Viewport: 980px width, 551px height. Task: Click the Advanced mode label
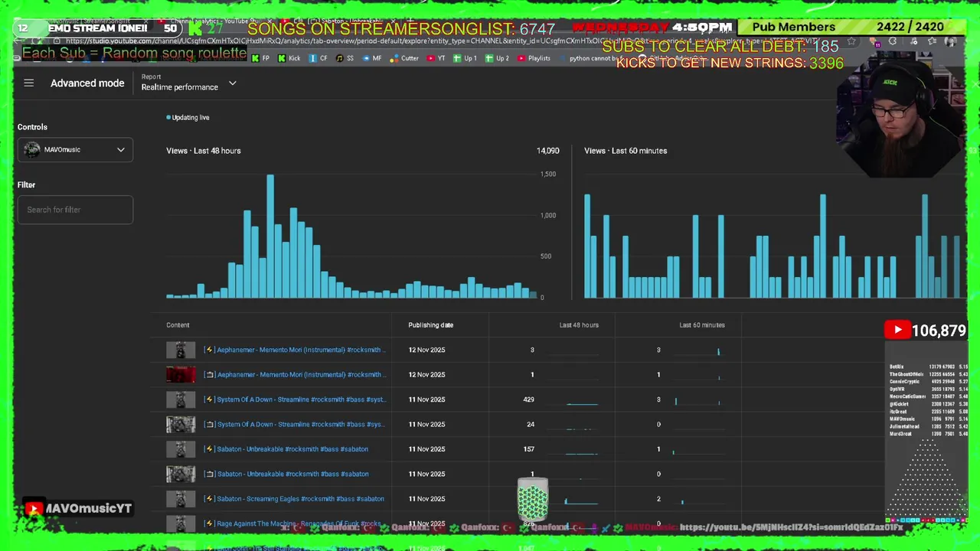pyautogui.click(x=87, y=83)
